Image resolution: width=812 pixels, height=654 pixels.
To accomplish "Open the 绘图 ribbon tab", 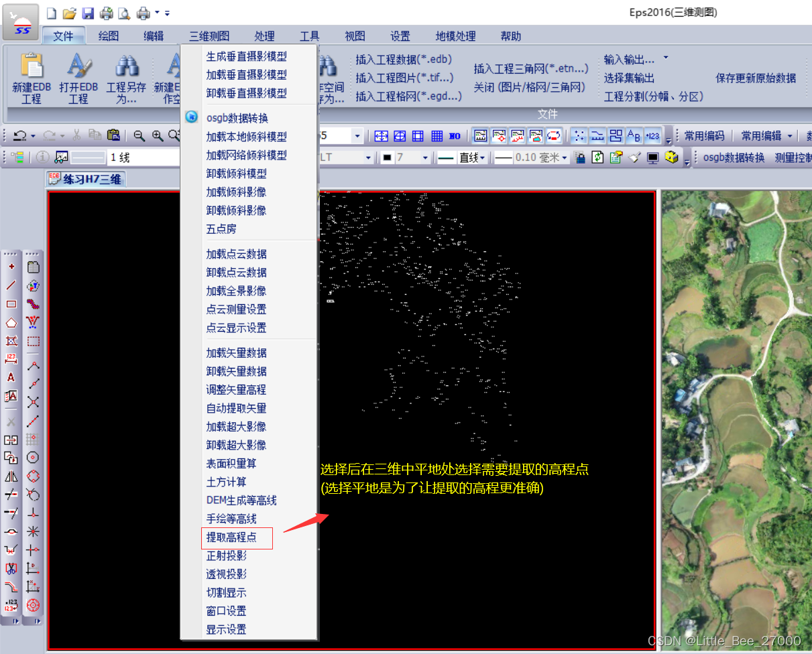I will pyautogui.click(x=109, y=36).
